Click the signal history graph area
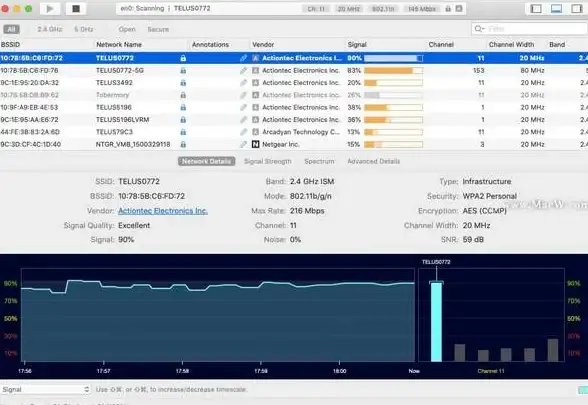Screen dimensions: 588x405 [218, 315]
